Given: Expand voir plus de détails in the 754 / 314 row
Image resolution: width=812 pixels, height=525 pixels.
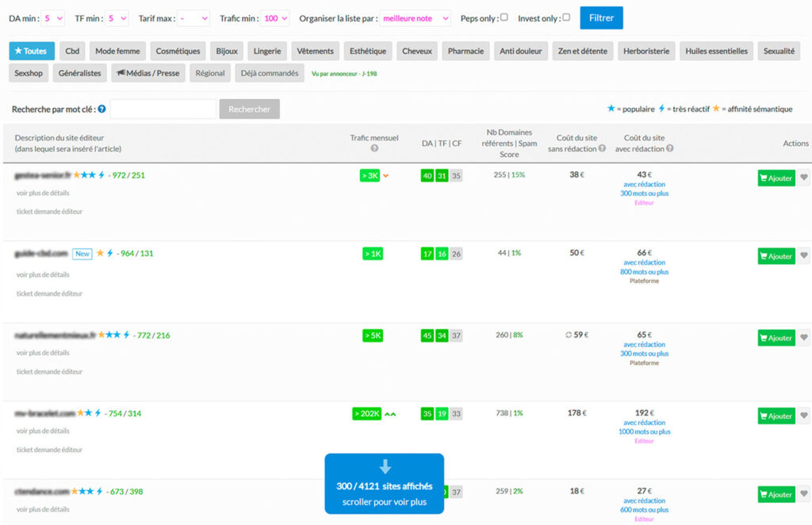Looking at the screenshot, I should click(x=43, y=431).
